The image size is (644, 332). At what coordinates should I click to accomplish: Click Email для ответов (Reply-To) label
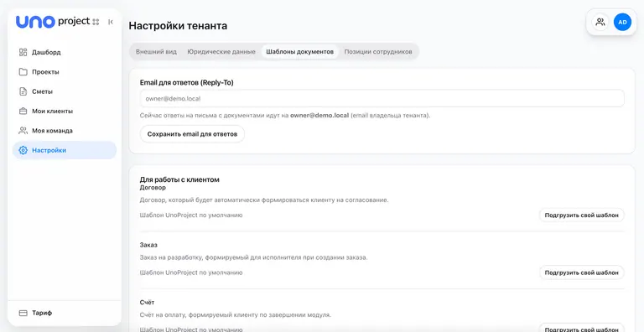[x=186, y=83]
